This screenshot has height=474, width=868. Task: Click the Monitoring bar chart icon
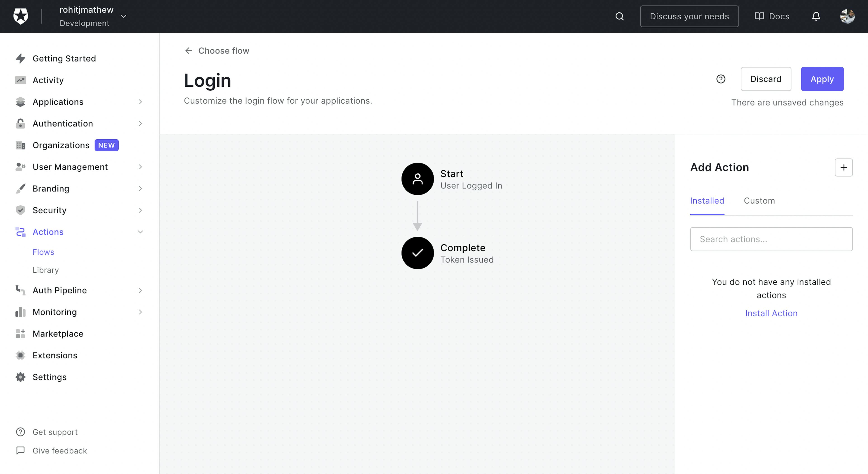coord(20,312)
